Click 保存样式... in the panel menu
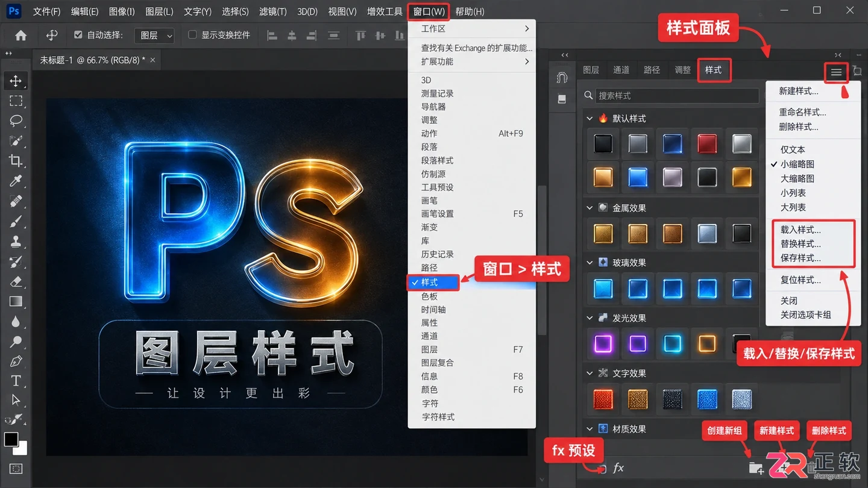Viewport: 868px width, 488px height. [800, 258]
